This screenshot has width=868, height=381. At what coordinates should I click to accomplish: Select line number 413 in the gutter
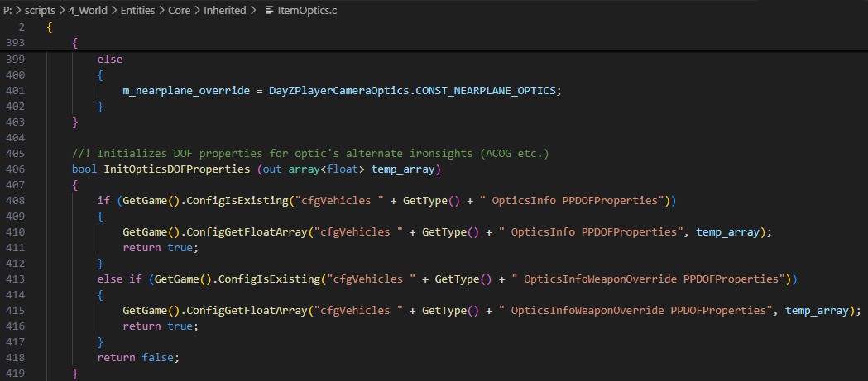(x=14, y=279)
